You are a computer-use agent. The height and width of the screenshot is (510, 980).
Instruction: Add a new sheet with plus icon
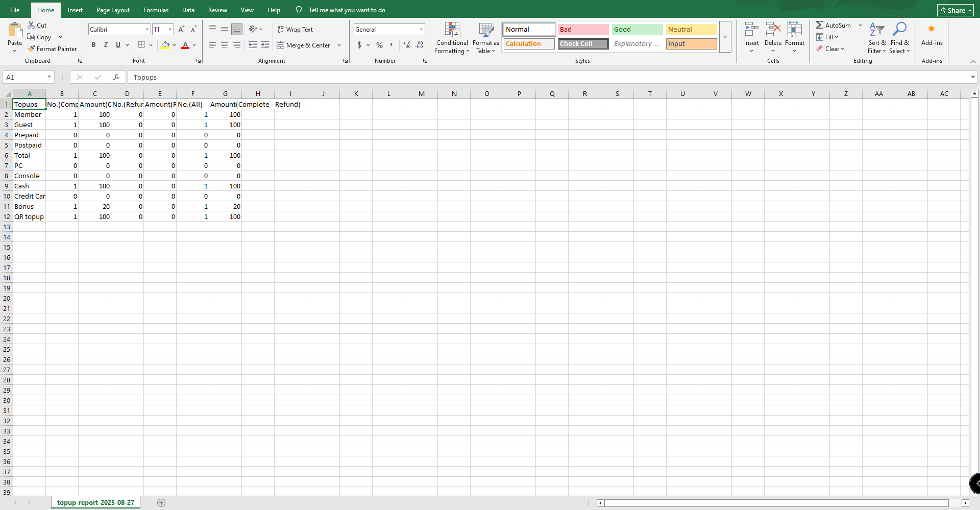(x=161, y=503)
